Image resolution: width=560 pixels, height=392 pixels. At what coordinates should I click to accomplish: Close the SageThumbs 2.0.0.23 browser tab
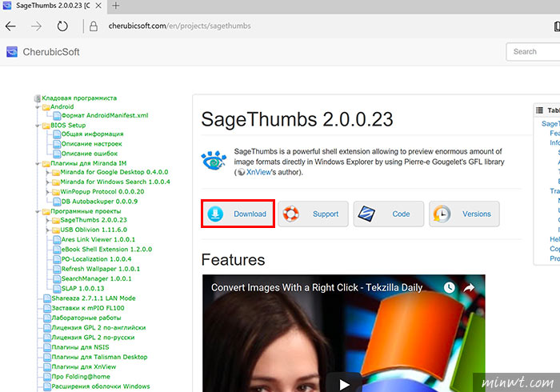point(98,6)
